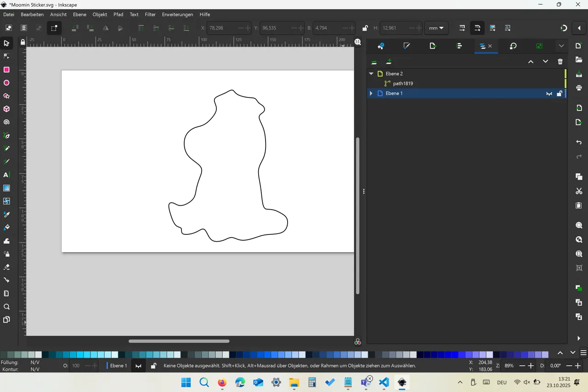Select the Spiral tool
This screenshot has width=588, height=392.
(x=6, y=123)
